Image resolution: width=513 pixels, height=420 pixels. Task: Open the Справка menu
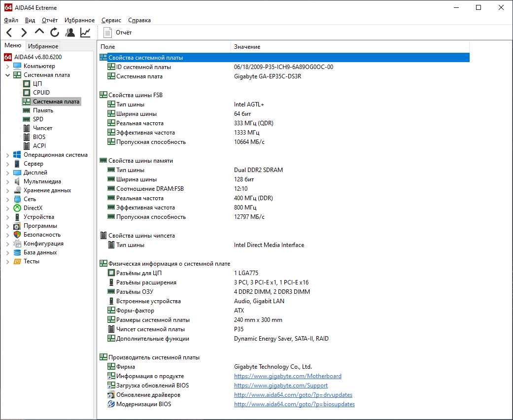click(139, 20)
